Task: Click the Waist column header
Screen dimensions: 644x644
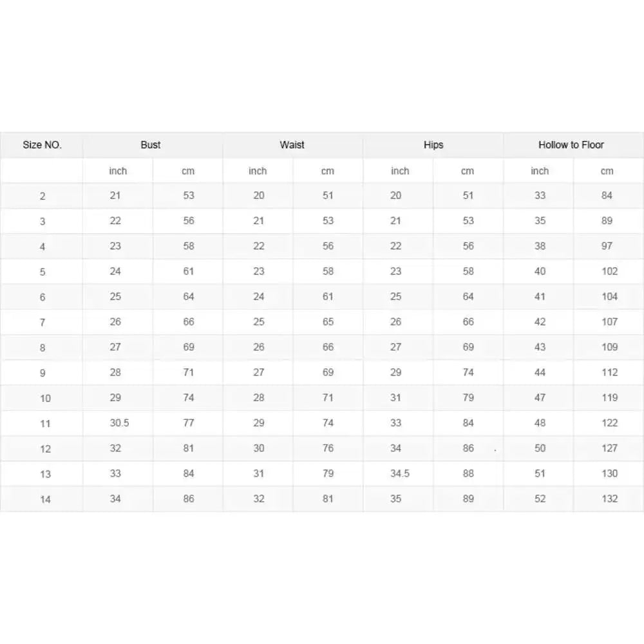Action: 292,145
